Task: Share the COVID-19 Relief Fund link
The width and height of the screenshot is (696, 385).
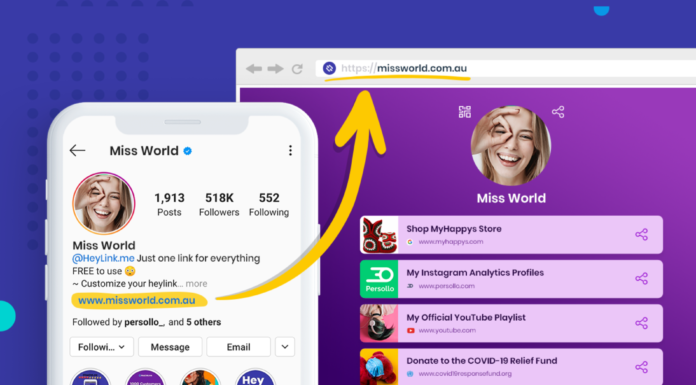Action: (x=641, y=367)
